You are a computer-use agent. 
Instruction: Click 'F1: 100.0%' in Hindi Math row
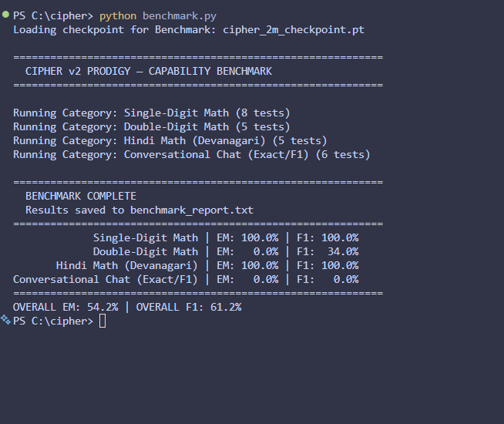(328, 265)
